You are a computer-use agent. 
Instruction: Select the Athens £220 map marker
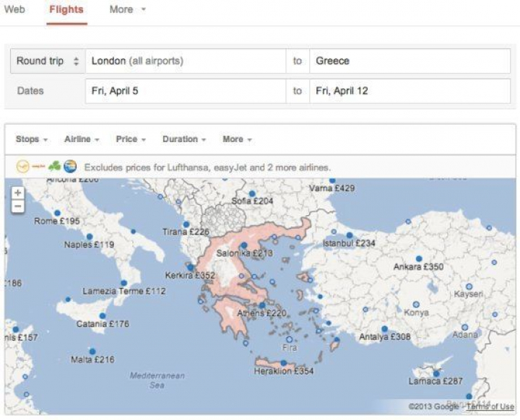(x=261, y=305)
